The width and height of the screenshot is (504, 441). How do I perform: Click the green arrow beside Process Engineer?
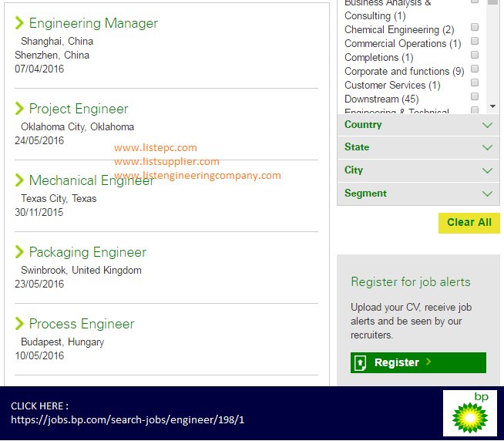coord(19,324)
